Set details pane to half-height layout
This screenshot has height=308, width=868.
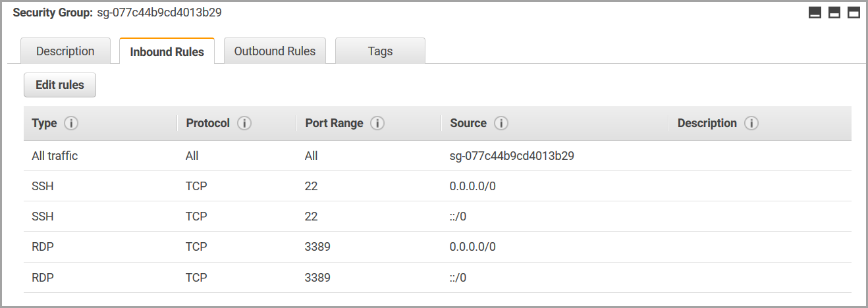click(834, 13)
